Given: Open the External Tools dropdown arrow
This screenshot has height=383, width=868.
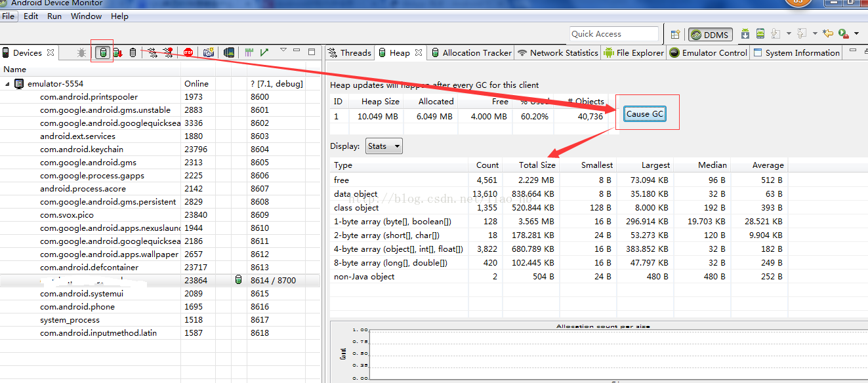Looking at the screenshot, I should coord(856,33).
